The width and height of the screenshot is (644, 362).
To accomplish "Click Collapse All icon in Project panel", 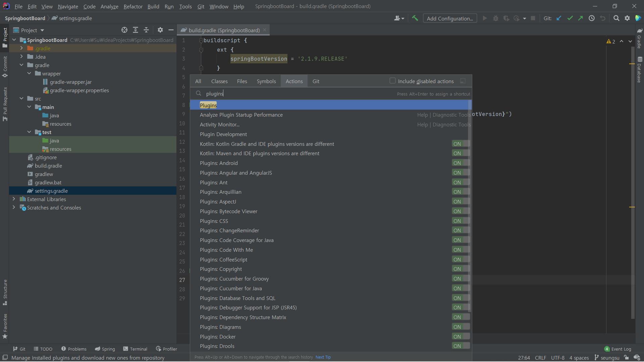I will tap(146, 30).
